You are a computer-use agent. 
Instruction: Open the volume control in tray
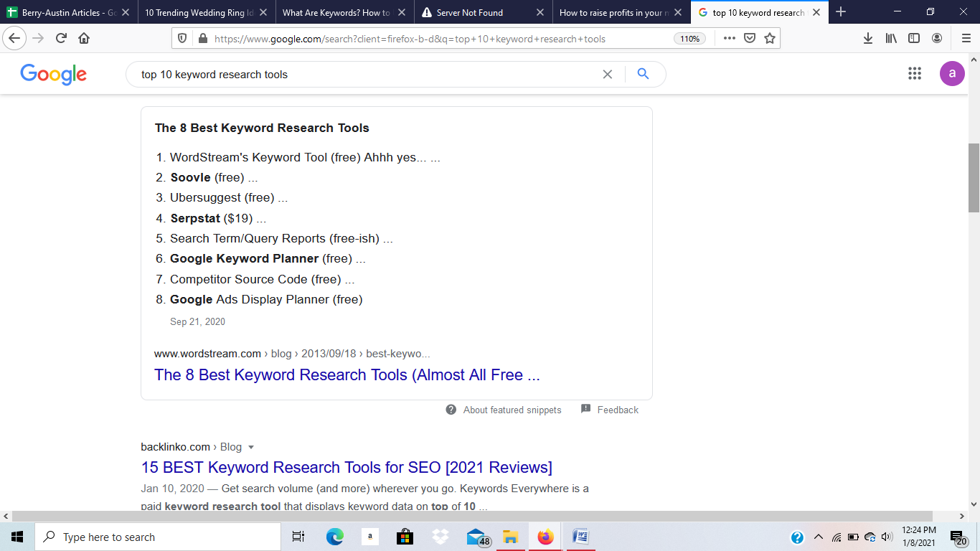(887, 537)
